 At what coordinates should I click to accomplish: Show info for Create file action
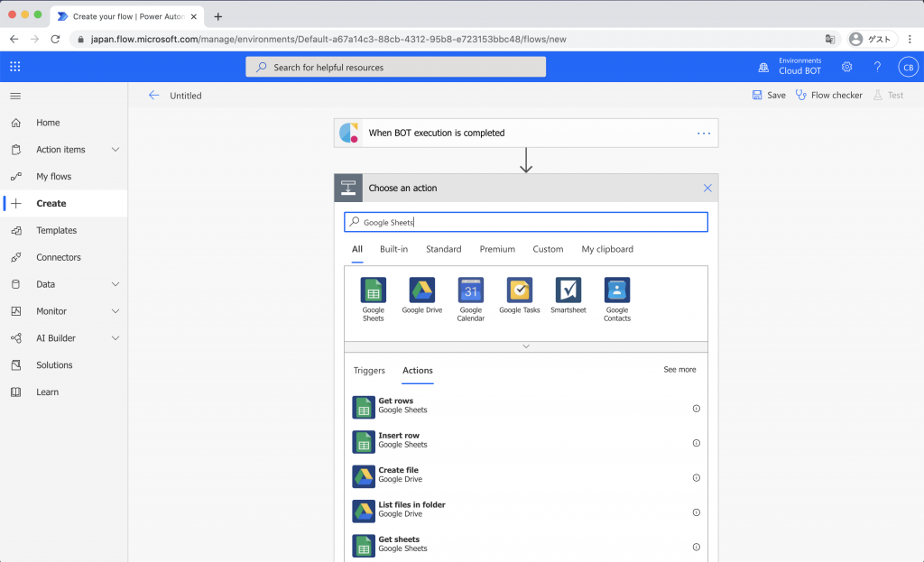pyautogui.click(x=696, y=478)
